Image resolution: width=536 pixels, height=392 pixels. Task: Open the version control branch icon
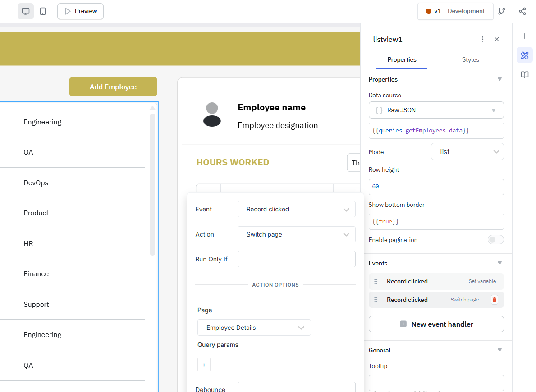pyautogui.click(x=502, y=11)
